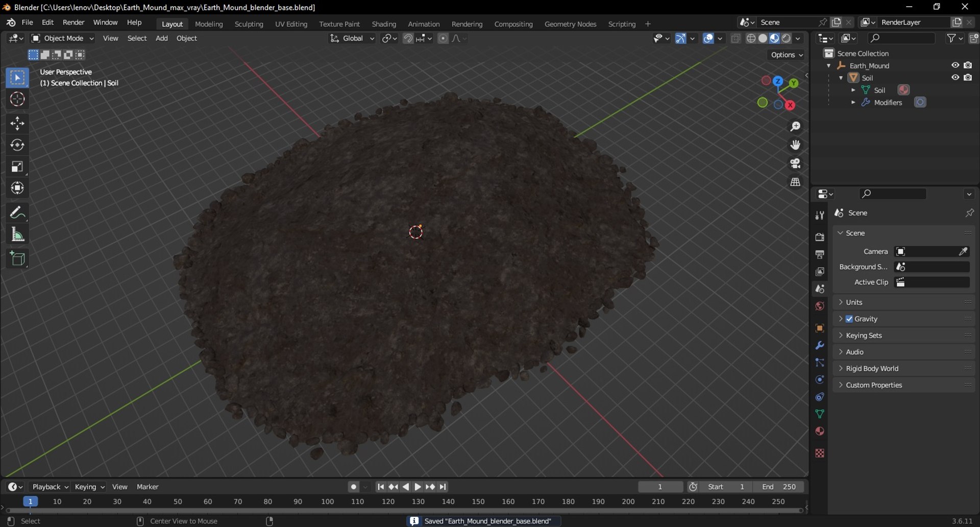
Task: Open the Render properties tab
Action: click(x=820, y=237)
